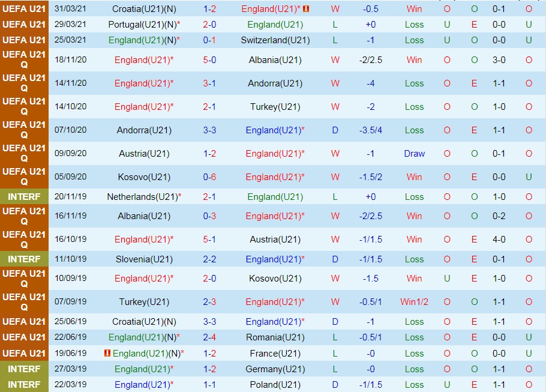Click Kosovo(U21) home team on 05/09/20

click(144, 177)
